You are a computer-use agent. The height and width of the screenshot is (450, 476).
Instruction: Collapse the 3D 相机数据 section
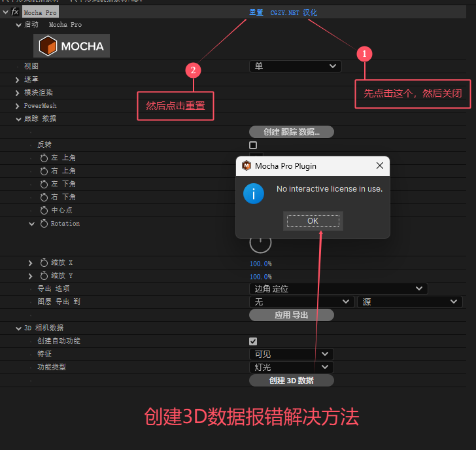(18, 328)
